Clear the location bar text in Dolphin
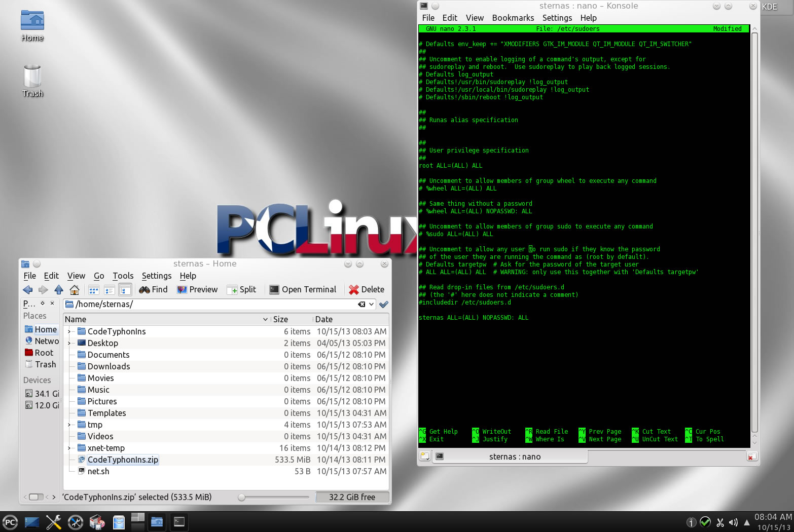The width and height of the screenshot is (794, 532). [362, 305]
